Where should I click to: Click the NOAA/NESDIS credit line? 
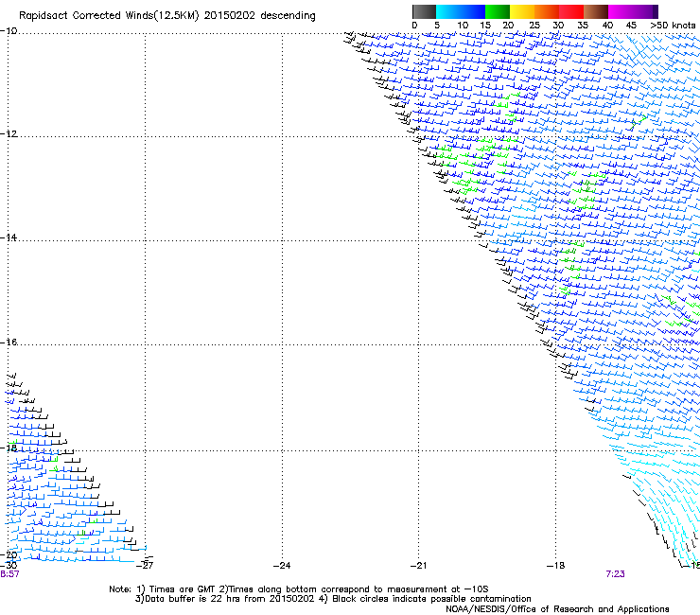tap(557, 609)
